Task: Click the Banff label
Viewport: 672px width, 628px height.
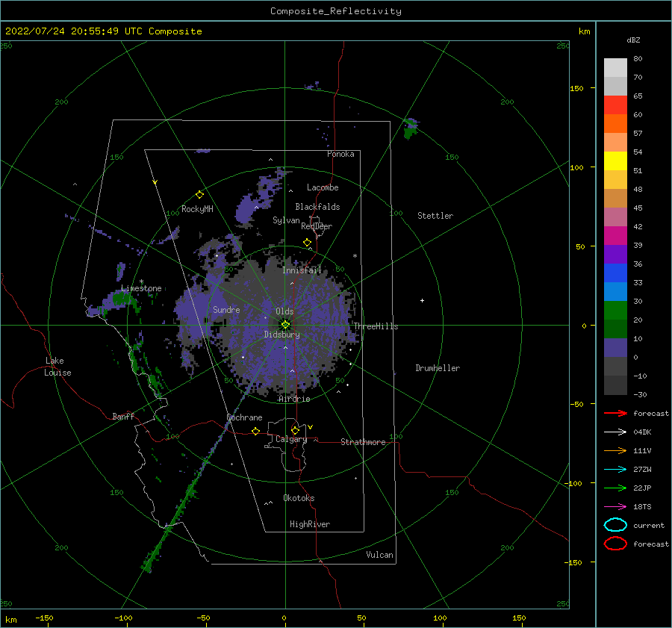Action: click(123, 417)
